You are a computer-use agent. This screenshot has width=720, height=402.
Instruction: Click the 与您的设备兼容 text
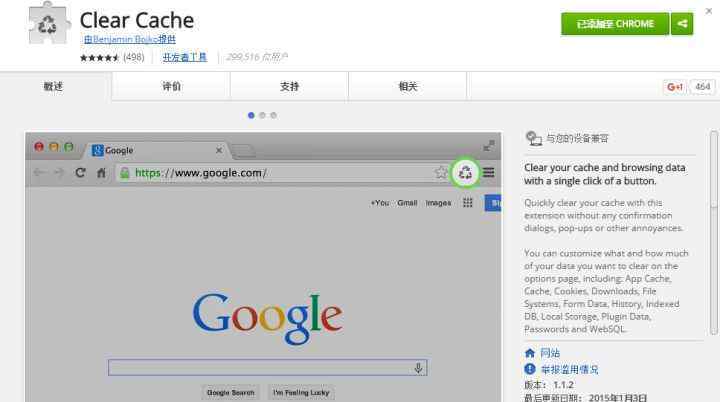click(x=577, y=138)
